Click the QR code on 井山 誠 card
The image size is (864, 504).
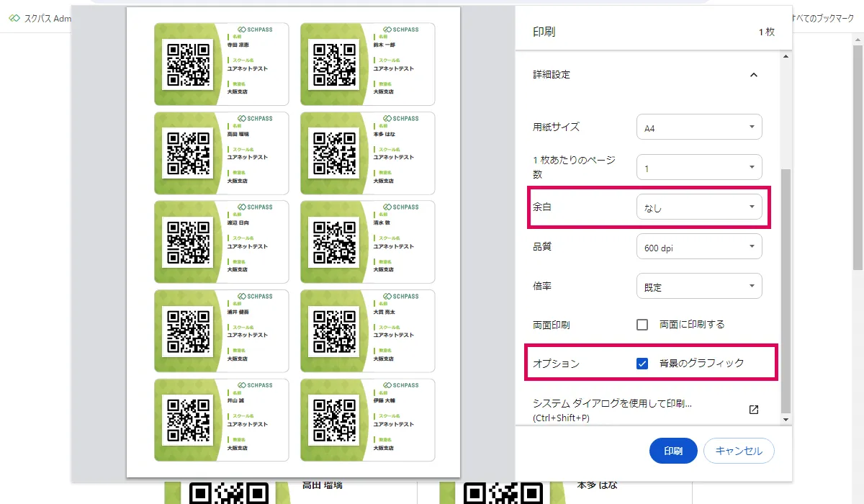[x=188, y=420]
